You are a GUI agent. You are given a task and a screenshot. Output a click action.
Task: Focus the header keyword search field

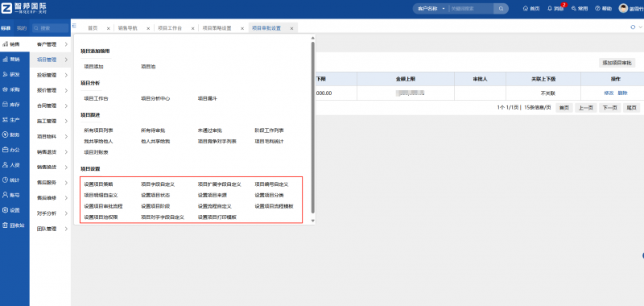(471, 9)
